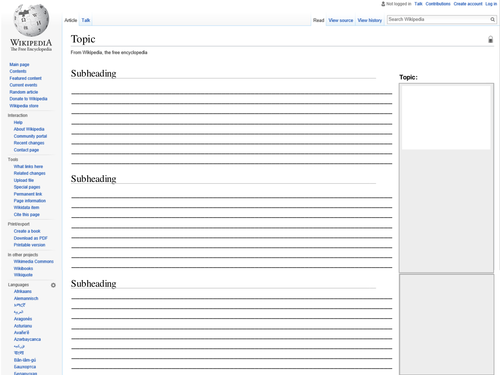Switch language to Aragonés
This screenshot has width=500, height=375.
[x=23, y=319]
